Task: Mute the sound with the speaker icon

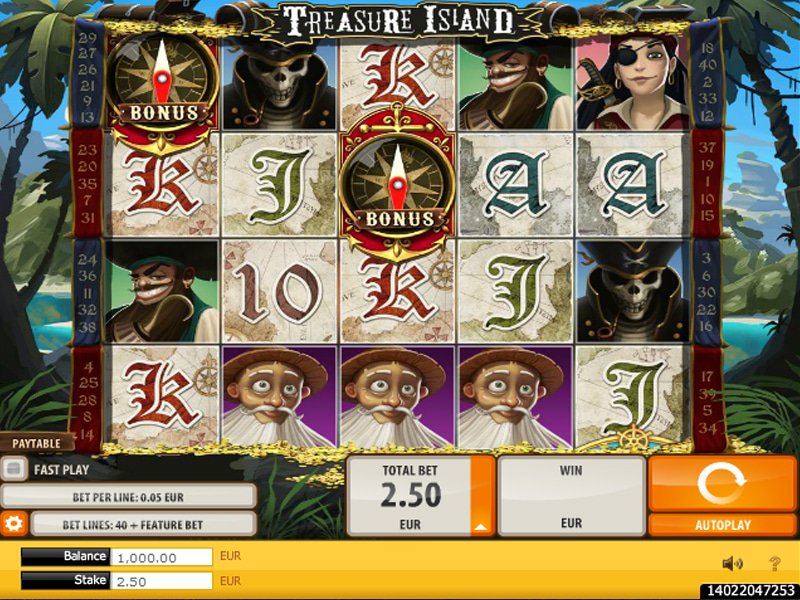Action: pos(733,563)
